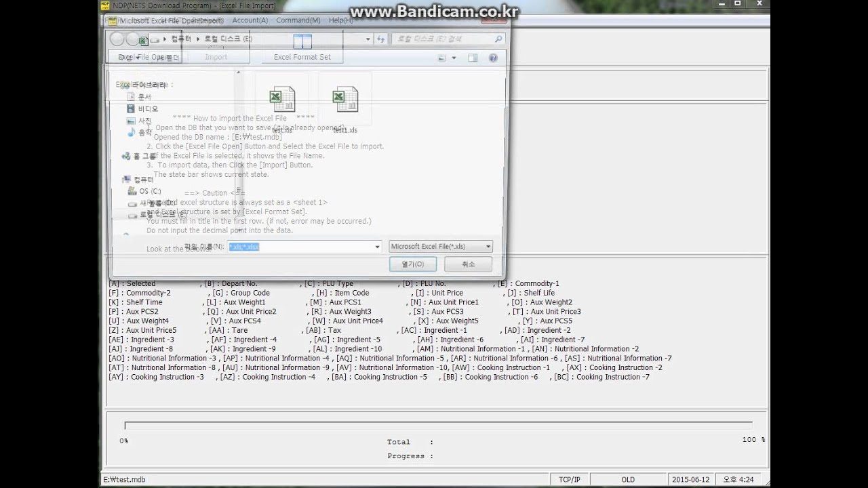The width and height of the screenshot is (868, 488).
Task: Click the 로컬 디스크 (E:) breadcrumb
Action: click(x=229, y=39)
